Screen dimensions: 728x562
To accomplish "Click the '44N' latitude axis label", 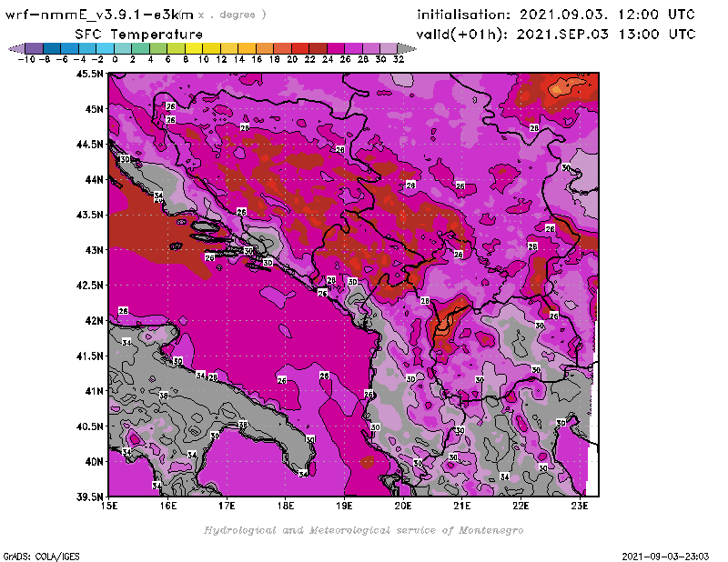I will (94, 179).
